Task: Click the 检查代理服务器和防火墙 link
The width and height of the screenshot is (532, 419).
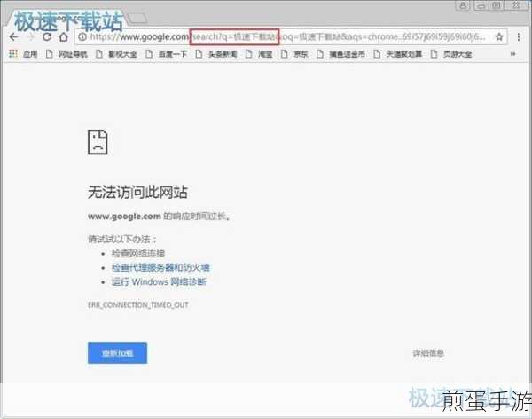Action: coord(160,267)
